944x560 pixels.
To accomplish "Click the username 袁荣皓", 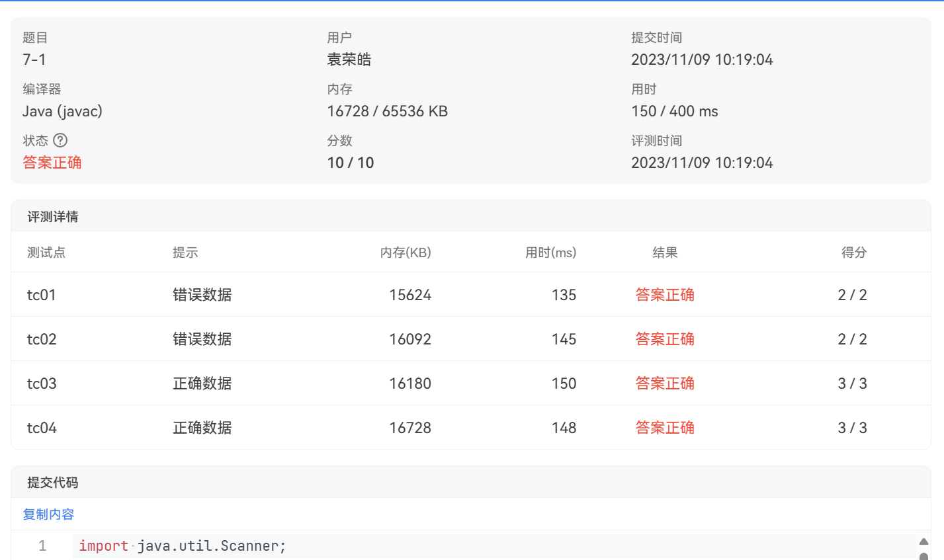I will (x=349, y=60).
